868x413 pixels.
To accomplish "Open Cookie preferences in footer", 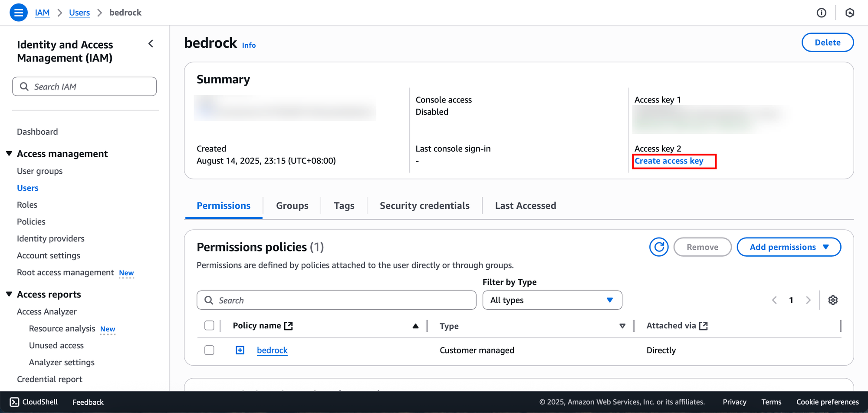I will (827, 402).
